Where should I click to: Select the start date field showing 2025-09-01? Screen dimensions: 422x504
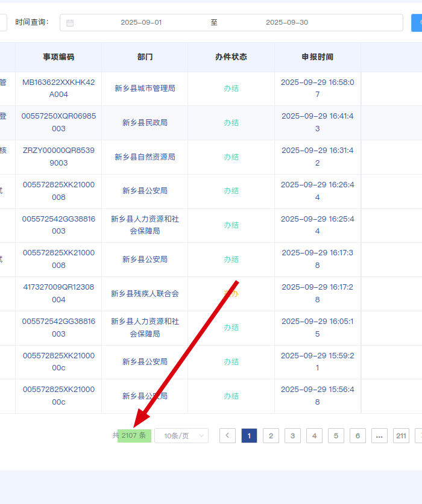[x=141, y=22]
